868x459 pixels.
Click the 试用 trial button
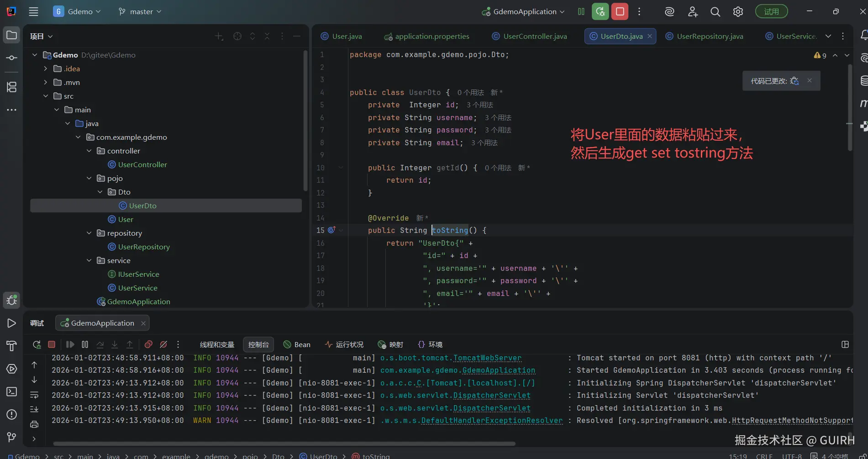tap(772, 12)
